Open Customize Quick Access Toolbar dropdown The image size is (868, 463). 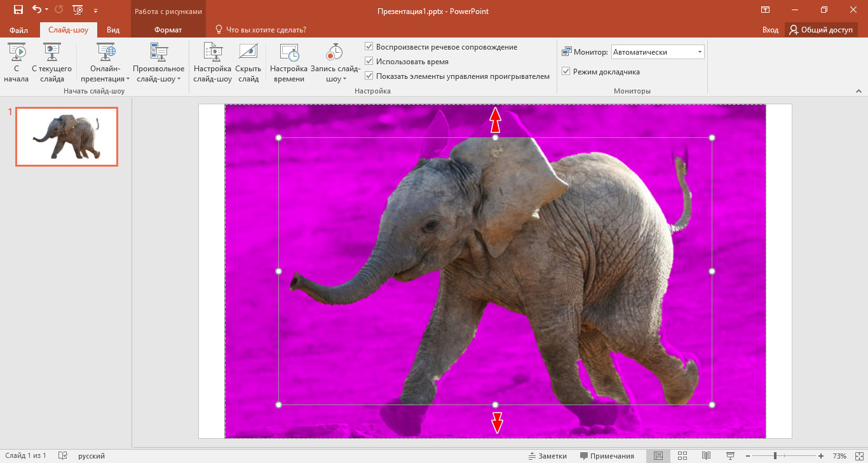95,10
